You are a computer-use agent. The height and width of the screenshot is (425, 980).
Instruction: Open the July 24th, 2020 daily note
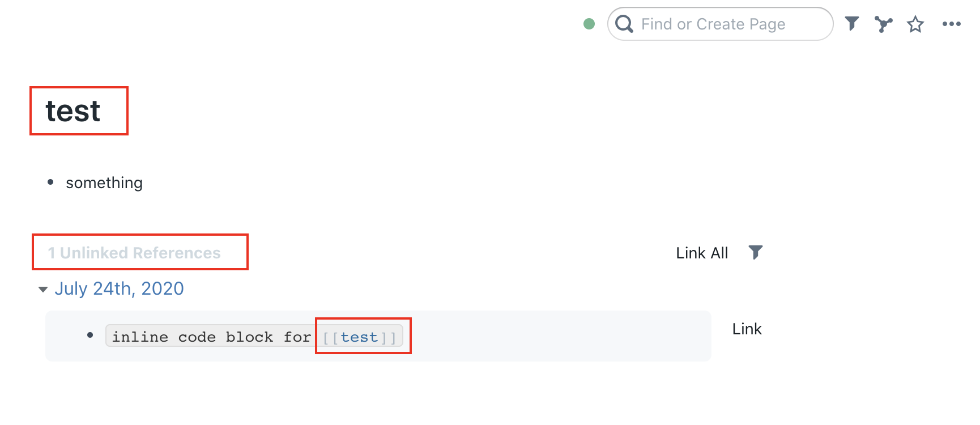click(119, 288)
